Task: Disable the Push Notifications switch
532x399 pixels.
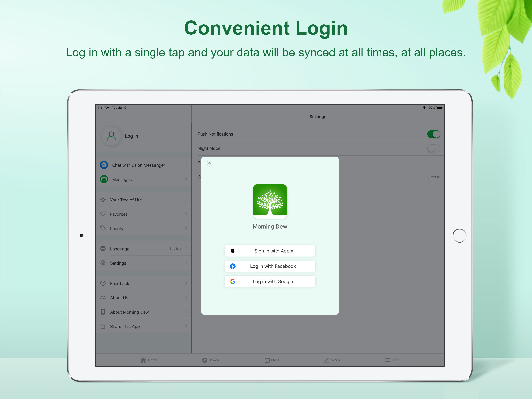Action: (434, 134)
